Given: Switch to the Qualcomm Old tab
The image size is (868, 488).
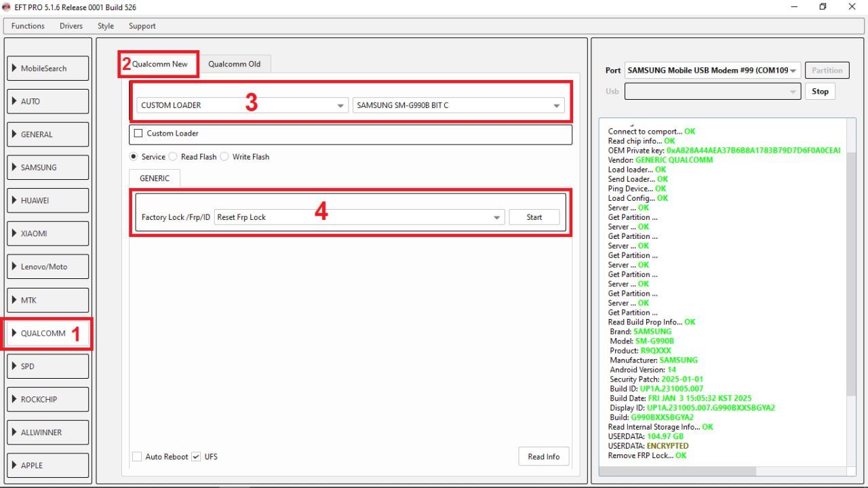Looking at the screenshot, I should [x=234, y=64].
